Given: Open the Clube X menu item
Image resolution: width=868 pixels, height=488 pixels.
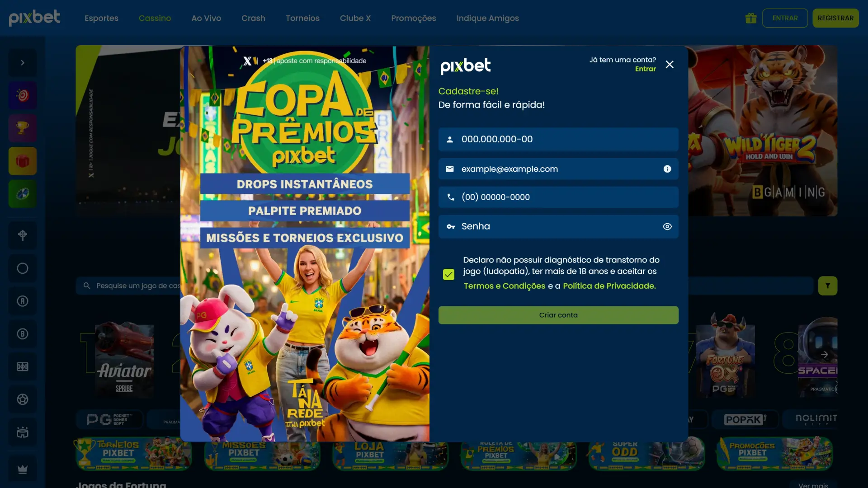Looking at the screenshot, I should click(355, 18).
